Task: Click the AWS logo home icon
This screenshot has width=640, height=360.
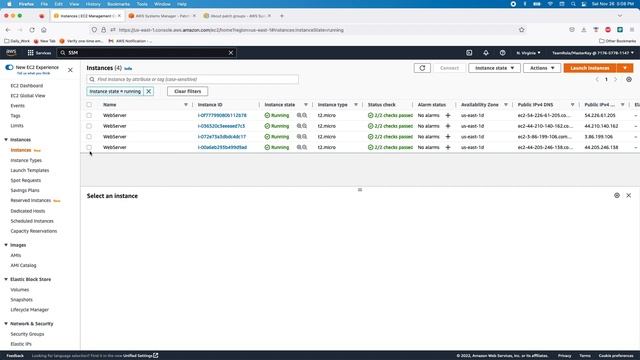Action: 11,53
